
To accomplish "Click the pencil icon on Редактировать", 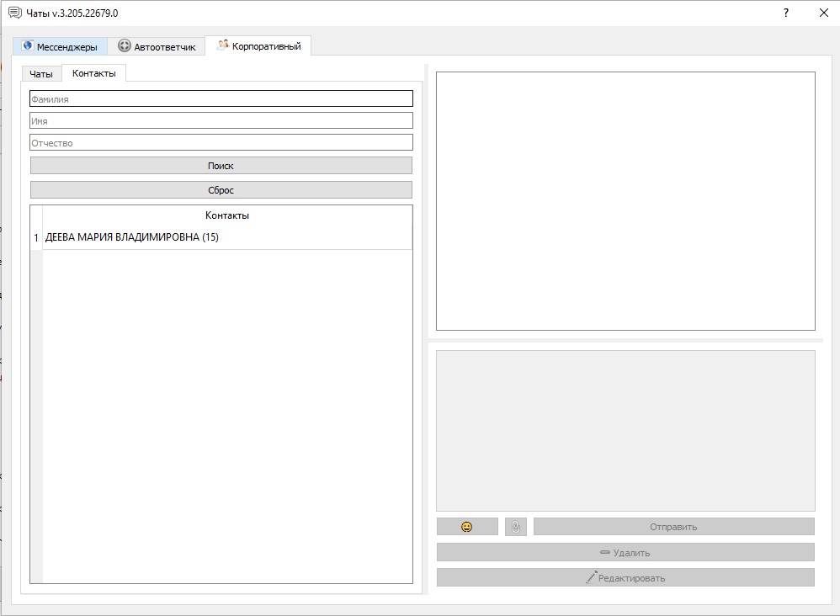I will coord(591,577).
